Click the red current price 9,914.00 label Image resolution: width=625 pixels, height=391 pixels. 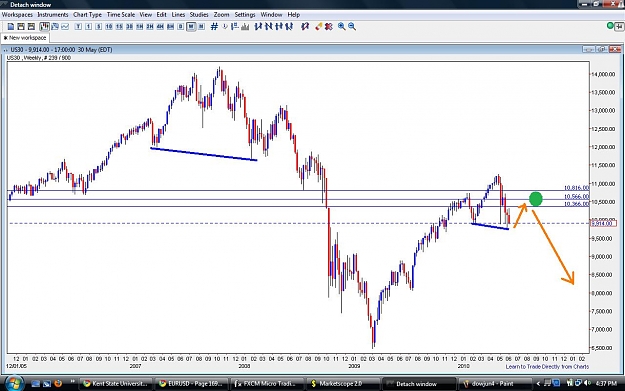pos(604,223)
